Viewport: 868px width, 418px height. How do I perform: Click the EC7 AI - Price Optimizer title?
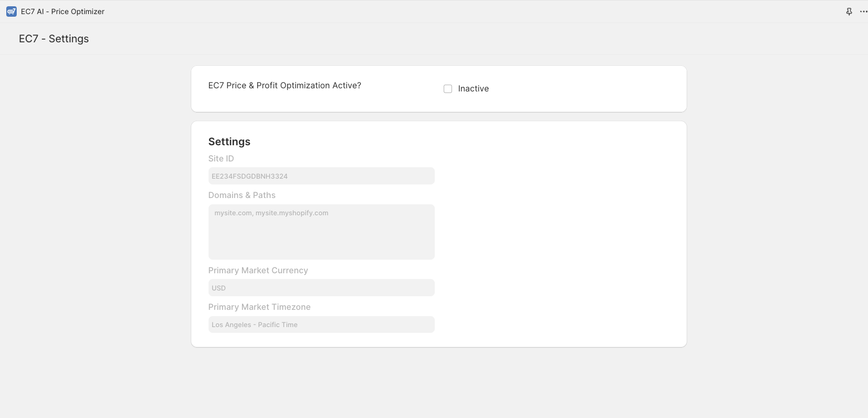pyautogui.click(x=63, y=11)
